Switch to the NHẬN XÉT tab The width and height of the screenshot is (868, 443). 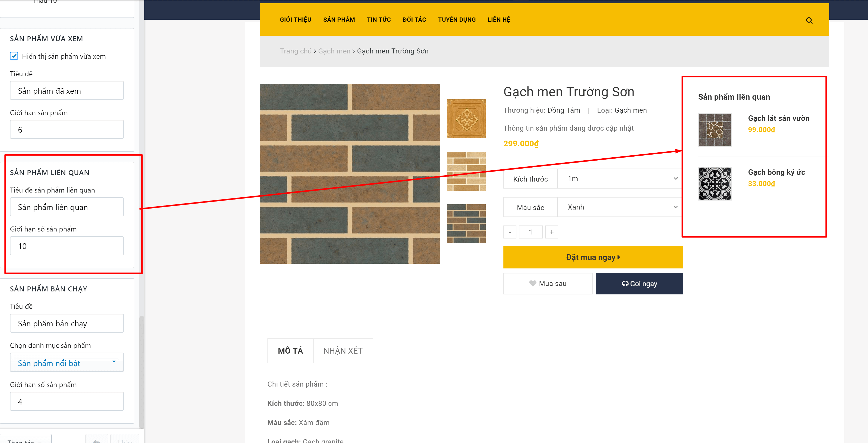[x=343, y=351]
